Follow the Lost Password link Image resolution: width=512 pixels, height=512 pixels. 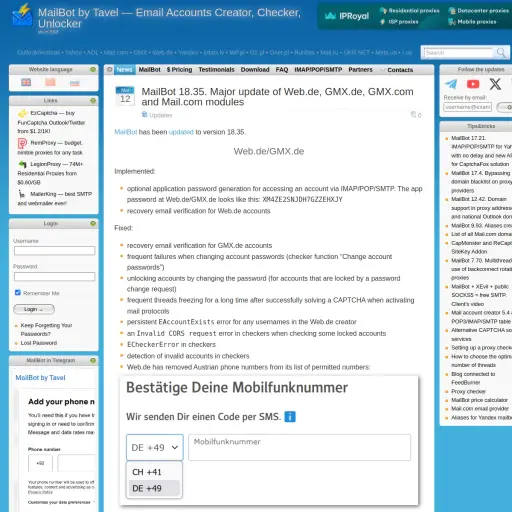[x=39, y=343]
